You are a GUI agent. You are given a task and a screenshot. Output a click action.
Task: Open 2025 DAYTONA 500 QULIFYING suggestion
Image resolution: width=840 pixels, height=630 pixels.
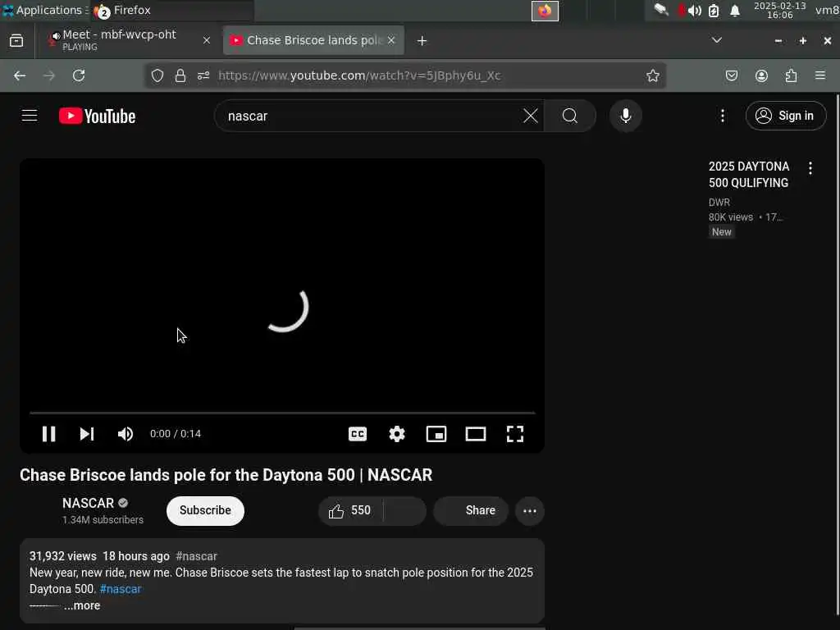pos(749,175)
